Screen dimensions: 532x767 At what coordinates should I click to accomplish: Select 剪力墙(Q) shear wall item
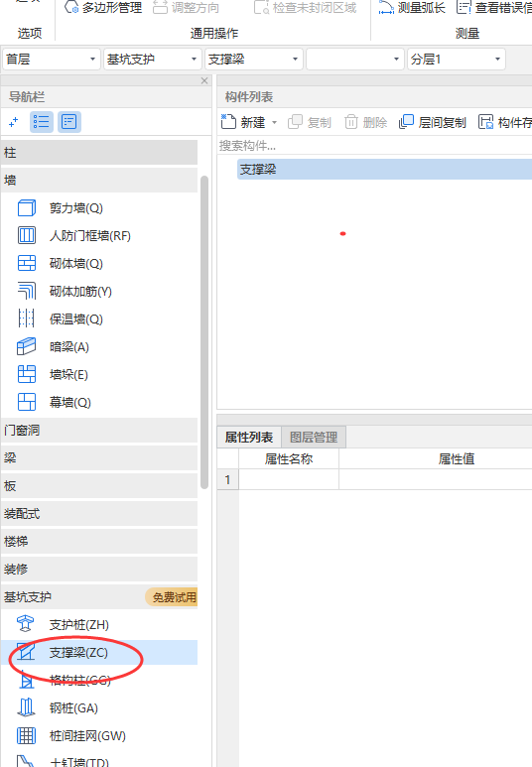click(x=76, y=208)
